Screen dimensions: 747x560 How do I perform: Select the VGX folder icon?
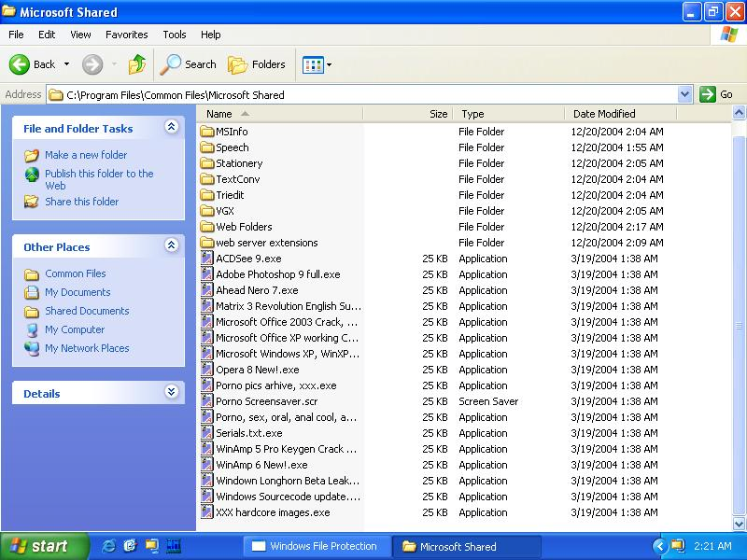tap(207, 211)
